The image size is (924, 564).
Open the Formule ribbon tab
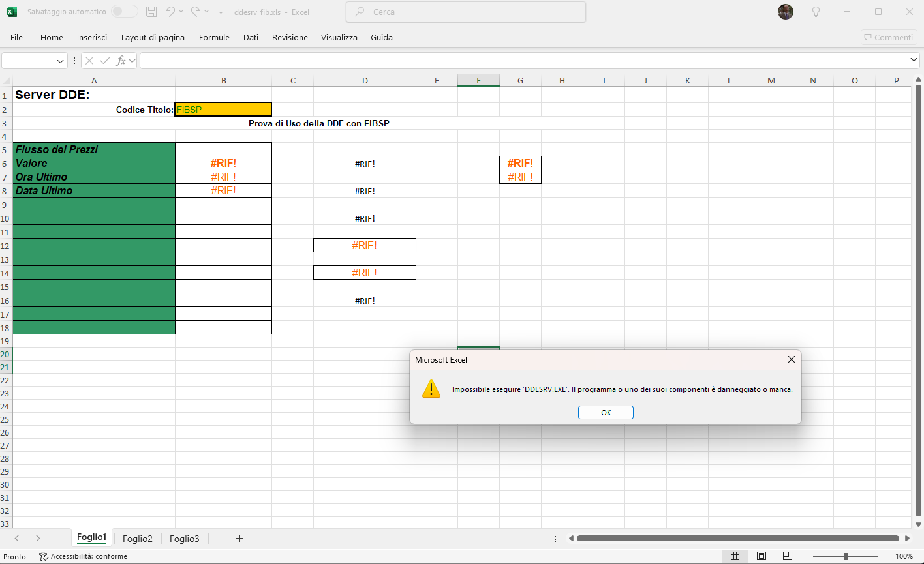214,37
